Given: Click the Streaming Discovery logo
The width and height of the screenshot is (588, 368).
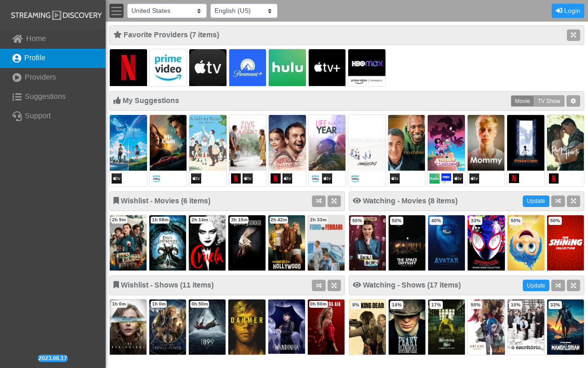Looking at the screenshot, I should click(56, 15).
